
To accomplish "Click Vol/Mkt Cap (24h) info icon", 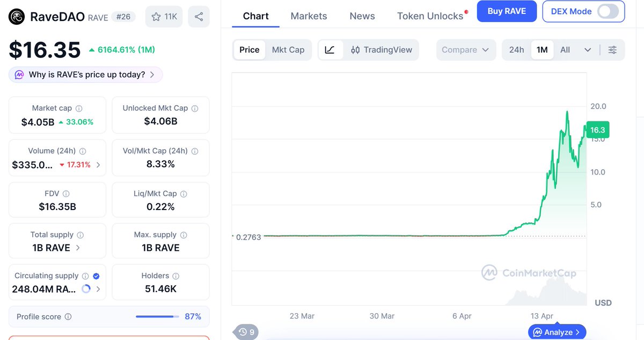I will pyautogui.click(x=195, y=151).
